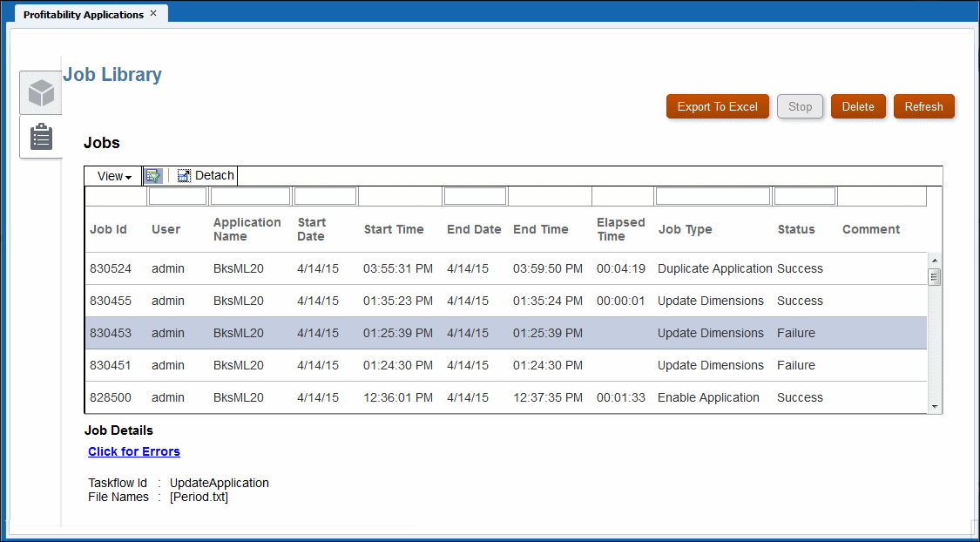The width and height of the screenshot is (980, 542).
Task: Click the filter field above the Status column
Action: pos(804,195)
